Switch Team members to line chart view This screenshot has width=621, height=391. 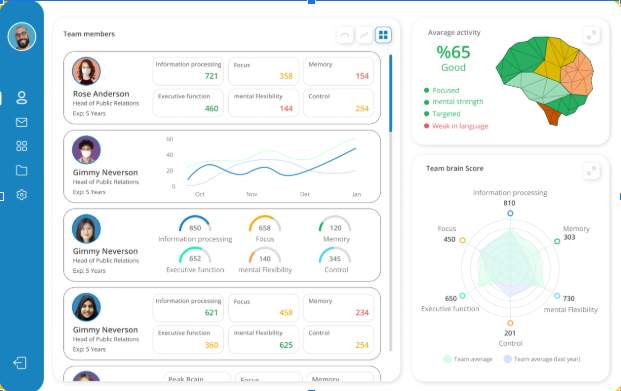click(x=364, y=35)
